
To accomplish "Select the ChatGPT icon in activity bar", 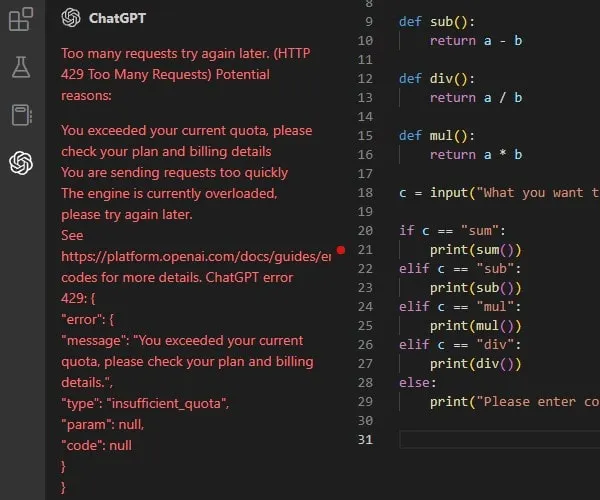I will coord(21,163).
